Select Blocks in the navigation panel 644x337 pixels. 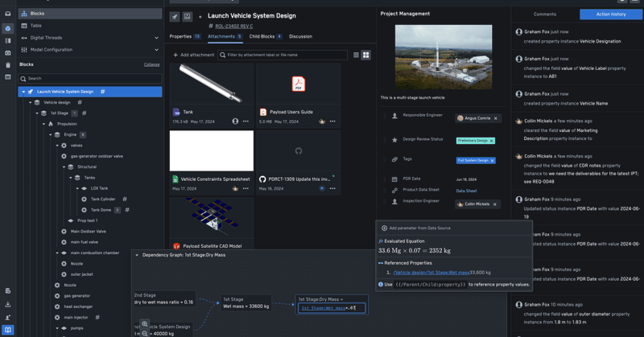coord(90,14)
